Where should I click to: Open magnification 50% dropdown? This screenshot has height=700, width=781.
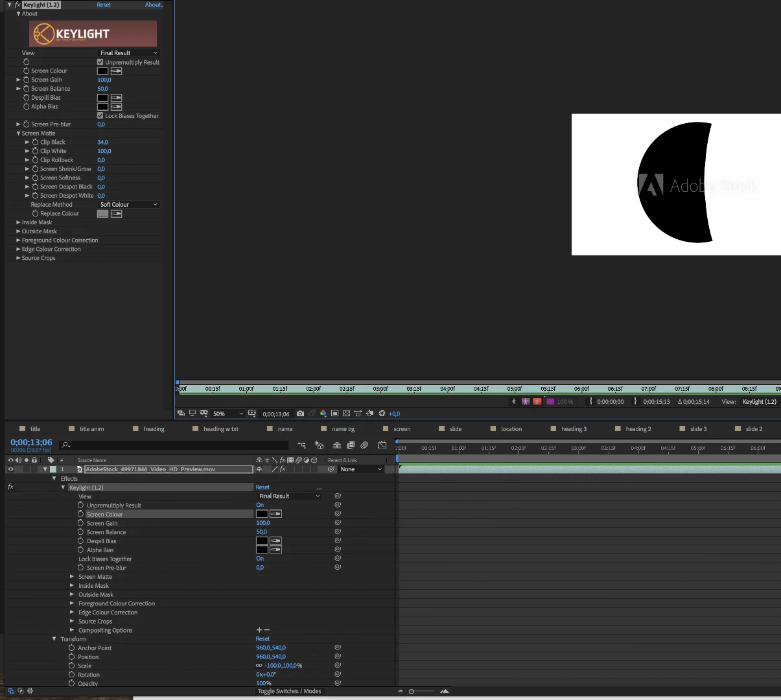(x=227, y=414)
